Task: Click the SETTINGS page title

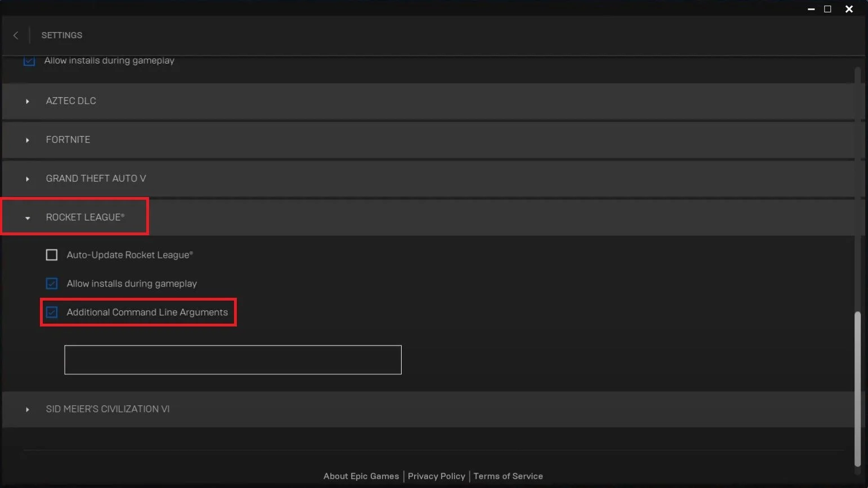Action: pyautogui.click(x=62, y=35)
